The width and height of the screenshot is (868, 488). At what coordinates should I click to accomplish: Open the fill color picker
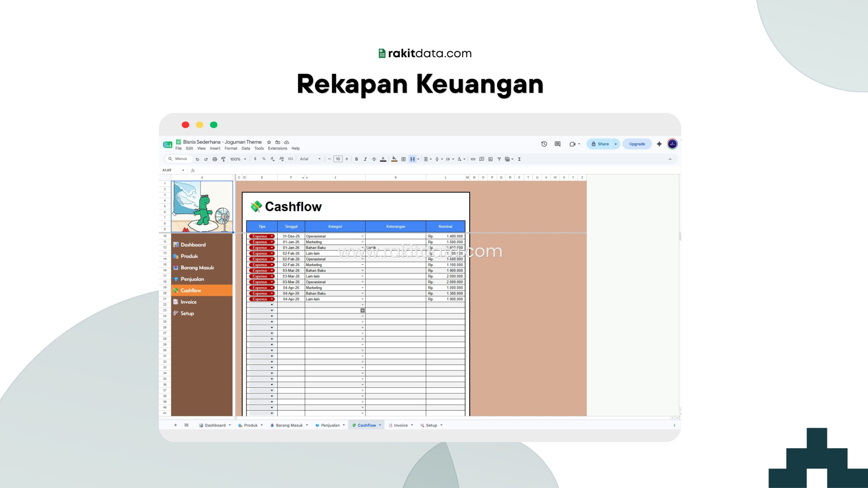tap(394, 159)
